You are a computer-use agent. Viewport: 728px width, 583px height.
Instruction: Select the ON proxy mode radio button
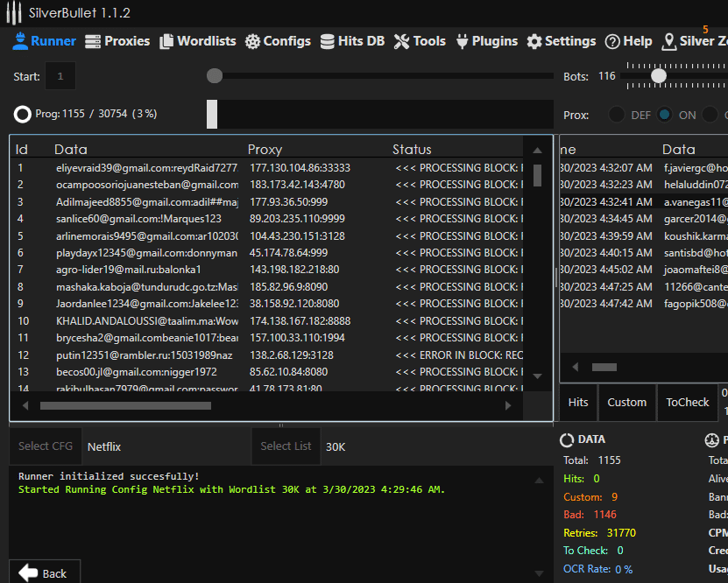point(664,115)
